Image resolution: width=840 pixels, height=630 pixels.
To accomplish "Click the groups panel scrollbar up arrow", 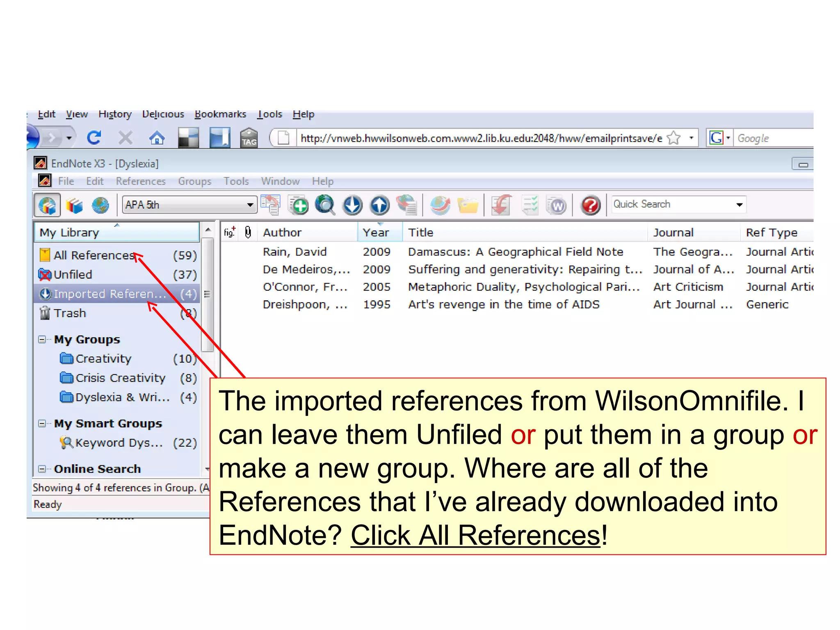I will pos(208,230).
